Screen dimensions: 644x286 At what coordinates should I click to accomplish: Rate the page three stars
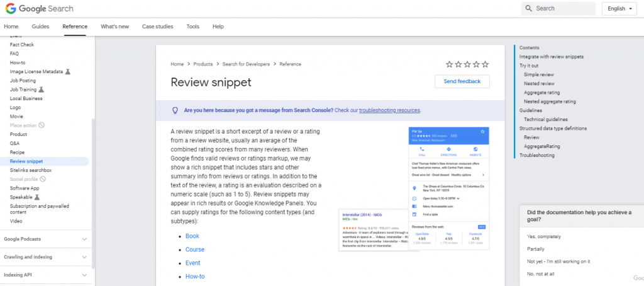[467, 64]
